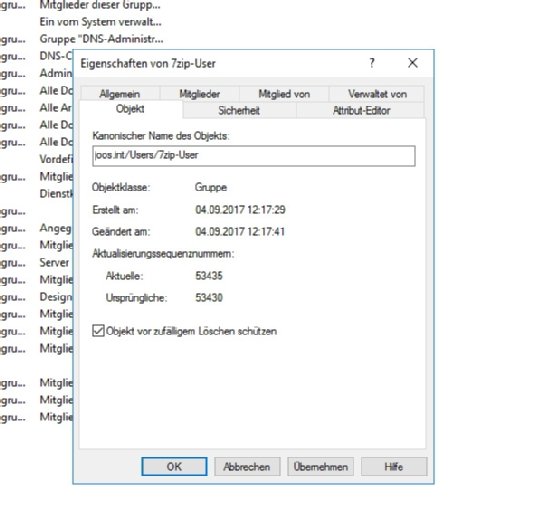The width and height of the screenshot is (559, 512).
Task: Open help via the Hilfe button
Action: tap(394, 466)
